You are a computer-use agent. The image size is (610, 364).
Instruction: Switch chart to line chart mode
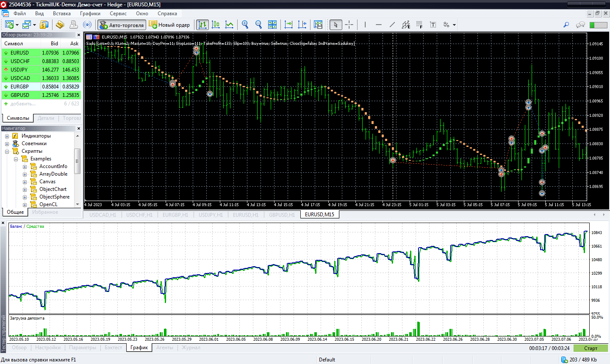[x=229, y=25]
